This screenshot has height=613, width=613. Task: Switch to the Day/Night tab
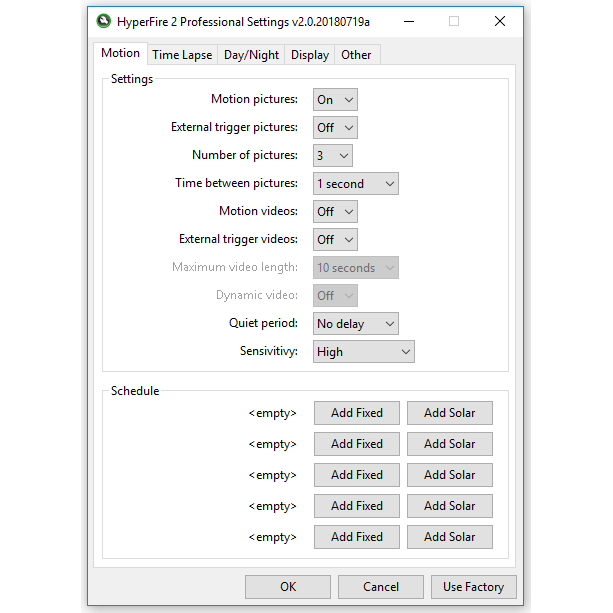251,55
